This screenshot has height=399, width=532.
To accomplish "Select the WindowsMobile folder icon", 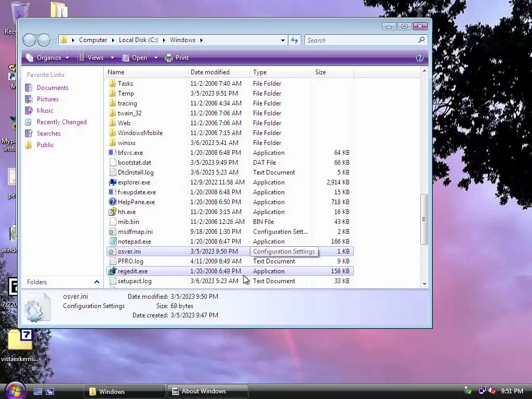I will (x=112, y=132).
